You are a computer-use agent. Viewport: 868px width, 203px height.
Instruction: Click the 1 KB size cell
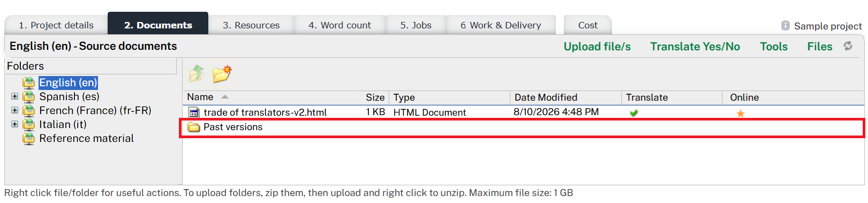(x=375, y=112)
